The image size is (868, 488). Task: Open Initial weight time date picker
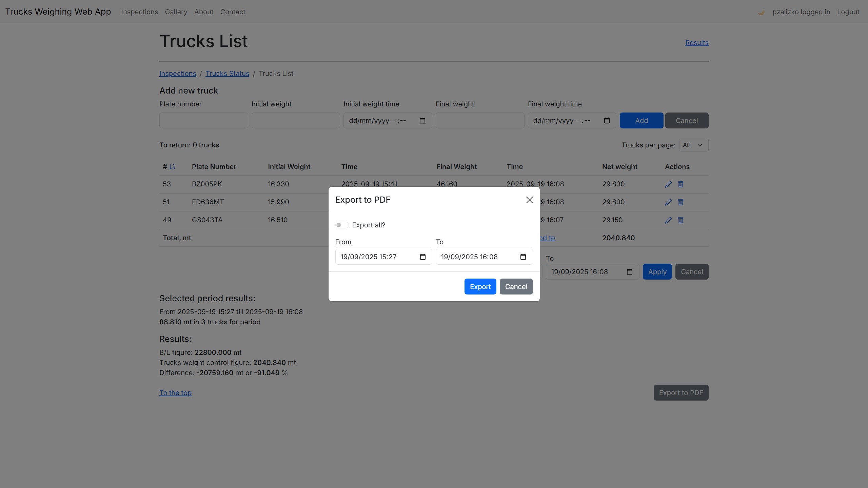coord(422,121)
